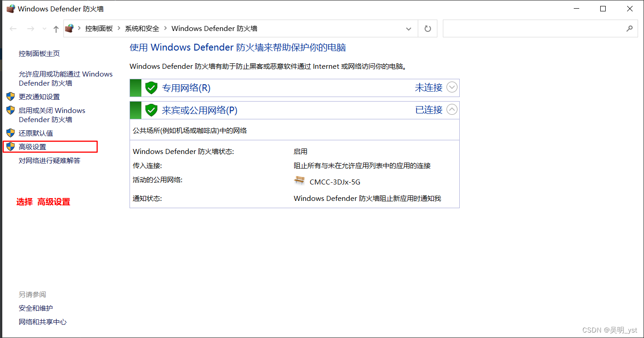Open 对网络进行疑难解答 link

point(49,161)
